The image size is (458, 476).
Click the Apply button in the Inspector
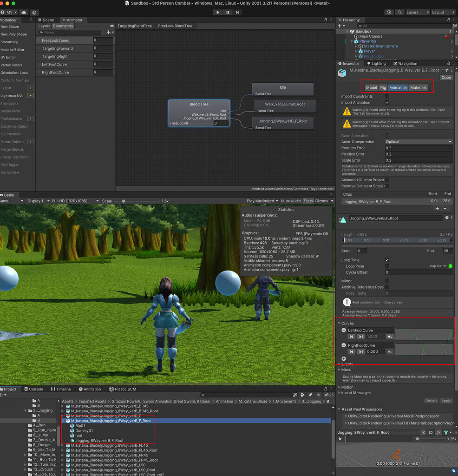(445, 400)
